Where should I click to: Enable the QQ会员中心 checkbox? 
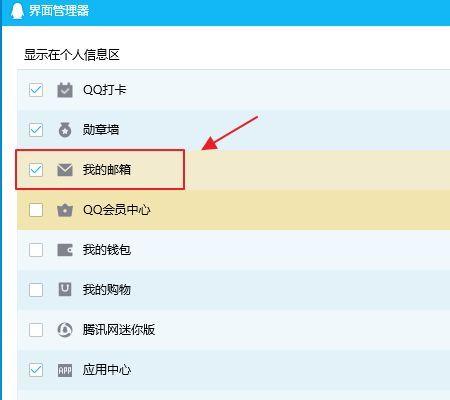[x=36, y=210]
